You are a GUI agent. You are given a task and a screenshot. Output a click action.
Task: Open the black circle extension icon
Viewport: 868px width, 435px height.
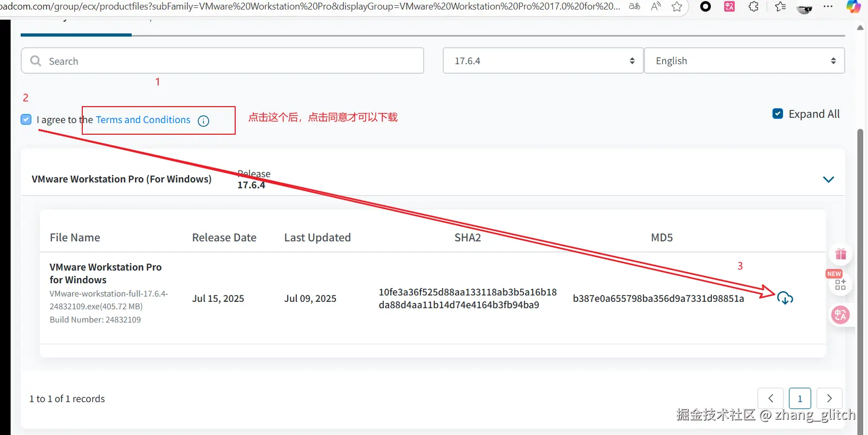[706, 6]
